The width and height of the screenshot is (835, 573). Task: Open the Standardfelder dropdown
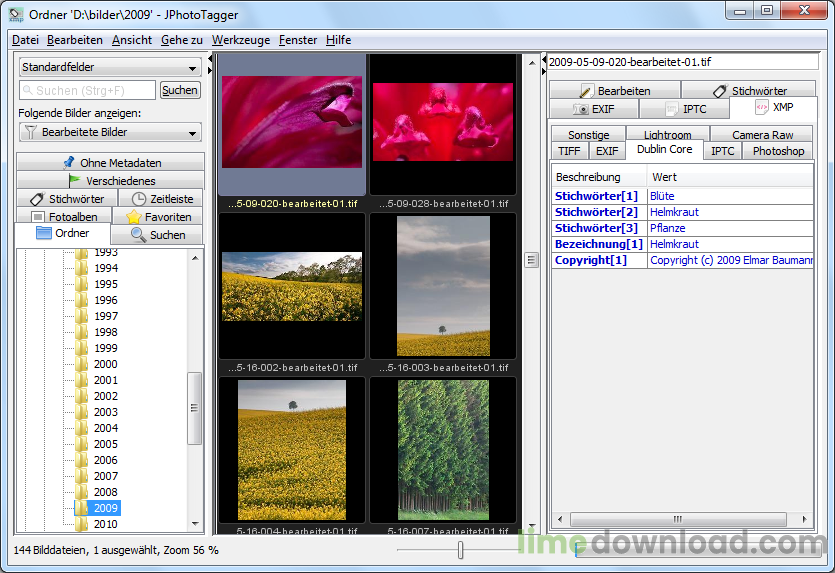pos(110,67)
